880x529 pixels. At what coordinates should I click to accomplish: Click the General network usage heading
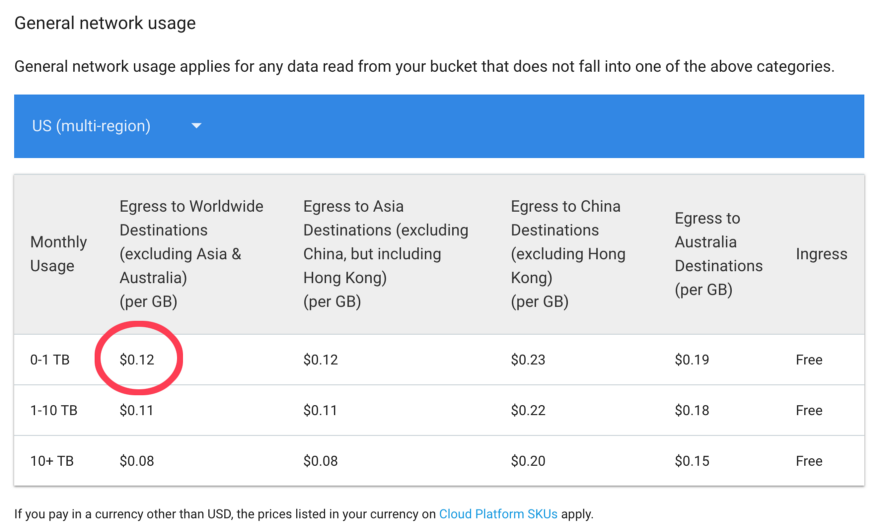105,22
